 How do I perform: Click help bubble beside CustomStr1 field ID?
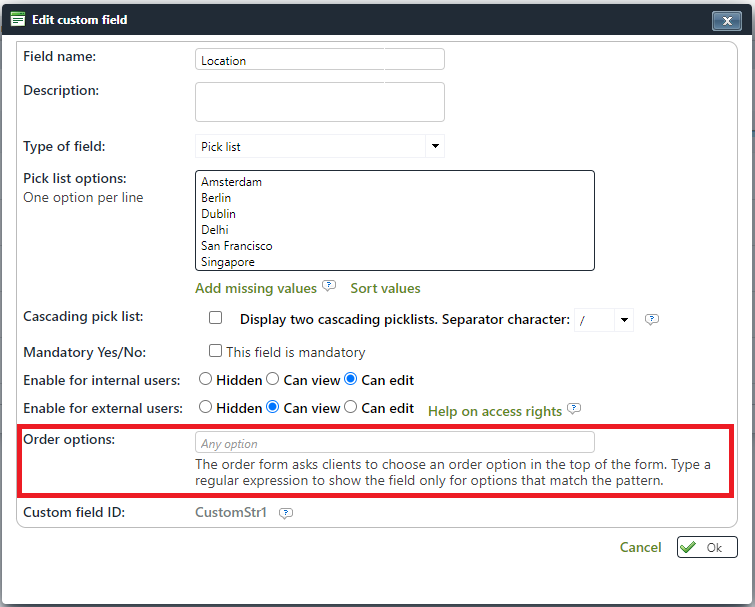click(x=286, y=514)
